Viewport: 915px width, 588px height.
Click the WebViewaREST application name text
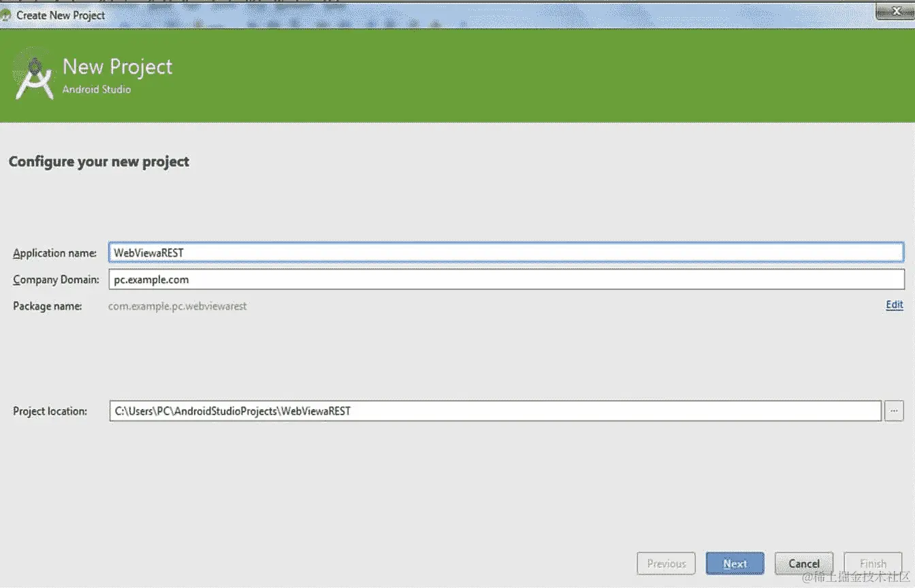[x=150, y=251]
